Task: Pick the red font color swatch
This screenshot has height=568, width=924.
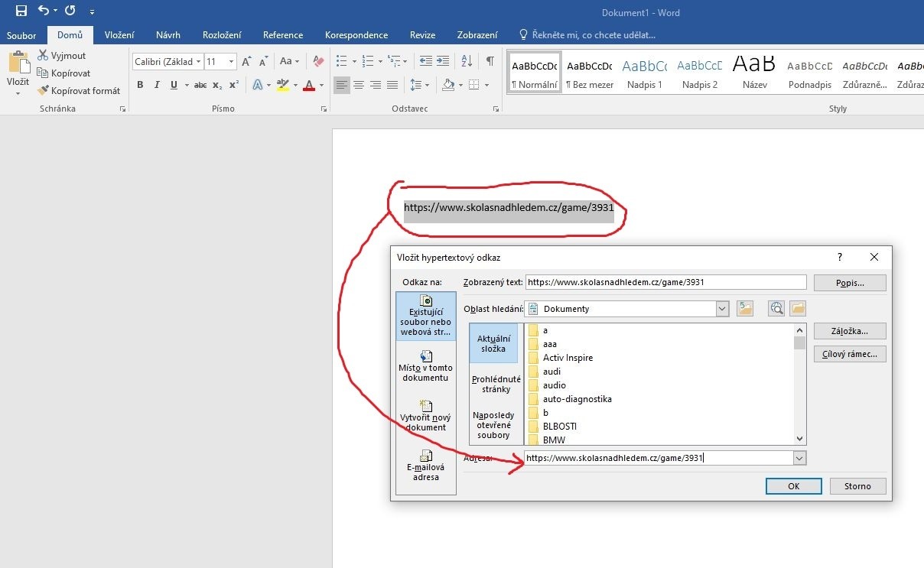Action: coord(309,85)
